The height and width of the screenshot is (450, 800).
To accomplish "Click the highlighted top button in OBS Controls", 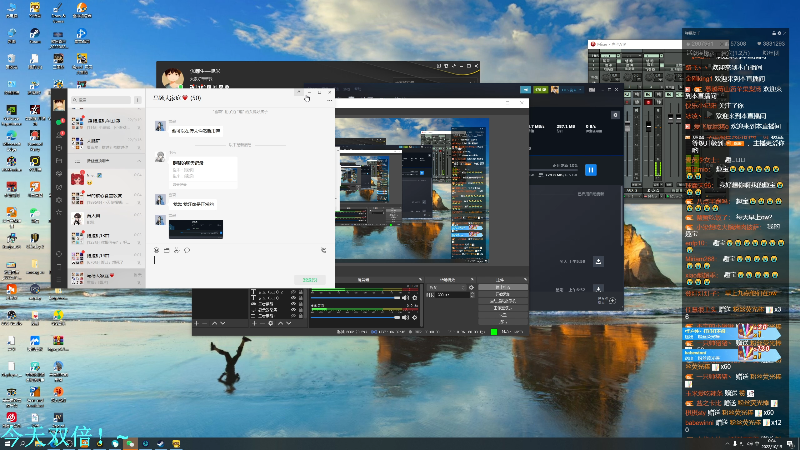I will [x=503, y=287].
